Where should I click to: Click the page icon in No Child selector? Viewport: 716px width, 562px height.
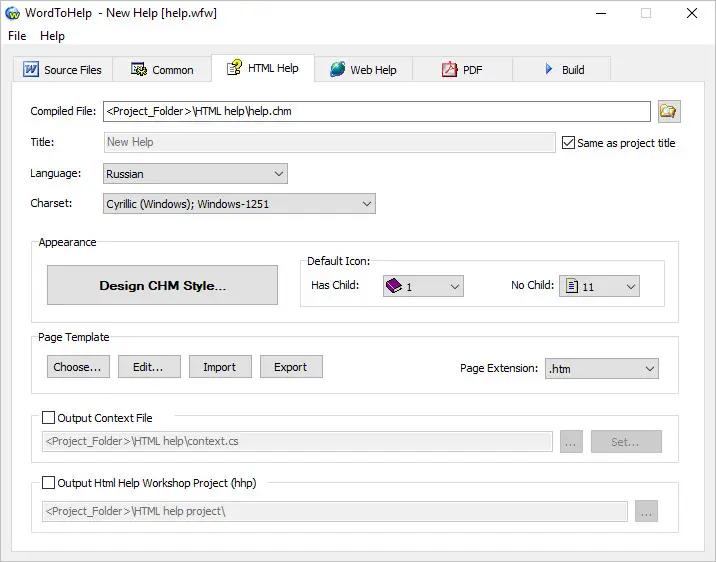(x=572, y=287)
